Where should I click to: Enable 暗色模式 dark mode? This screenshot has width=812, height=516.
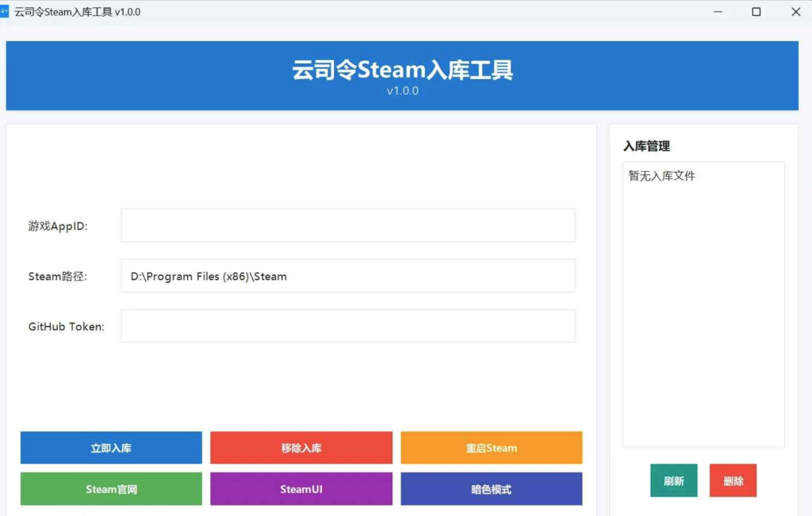click(492, 489)
